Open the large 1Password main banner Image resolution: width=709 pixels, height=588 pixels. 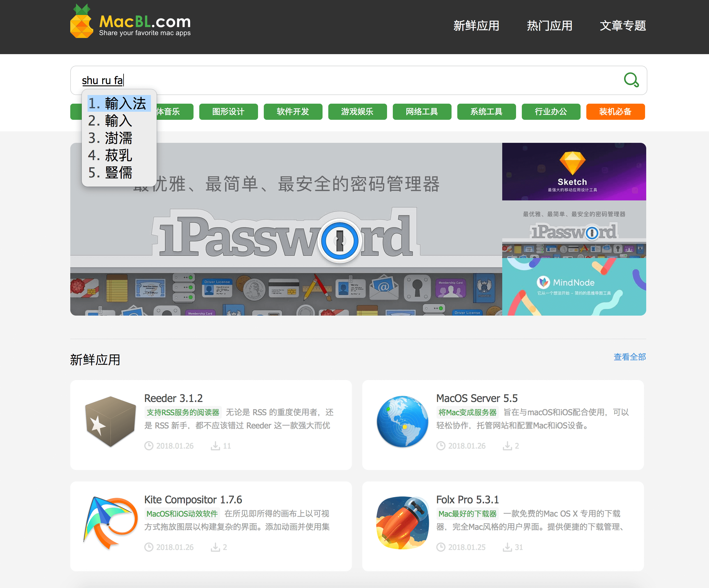(286, 229)
